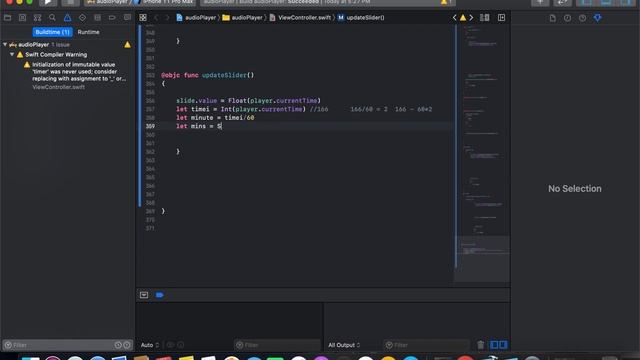Select the audioPlayer scheme in toolbar
The image size is (640, 360).
pos(108,2)
